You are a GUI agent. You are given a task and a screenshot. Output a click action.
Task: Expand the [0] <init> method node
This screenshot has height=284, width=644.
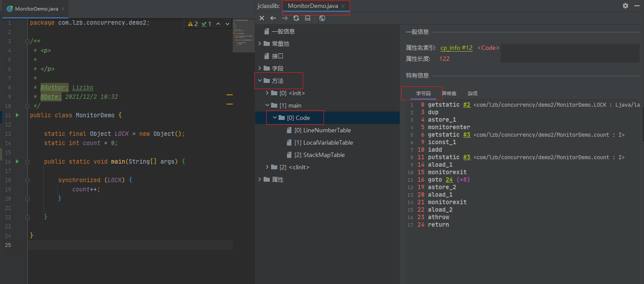pyautogui.click(x=268, y=93)
